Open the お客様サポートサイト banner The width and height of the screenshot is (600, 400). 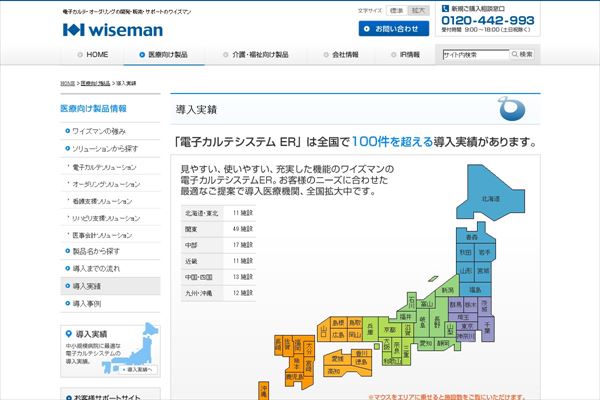tap(110, 395)
